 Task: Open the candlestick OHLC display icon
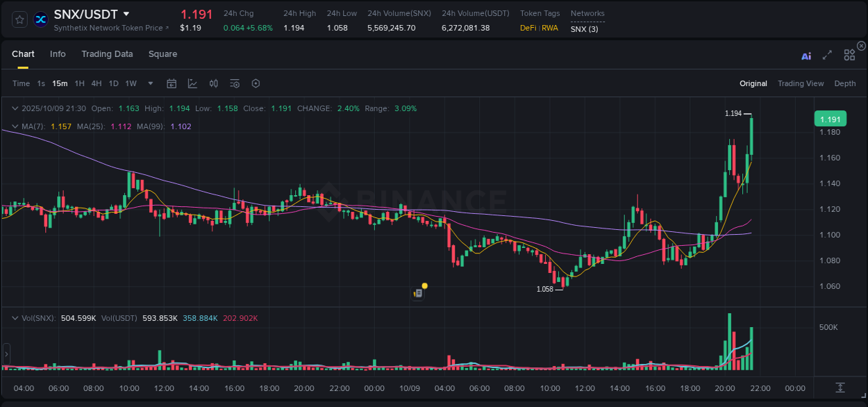213,83
